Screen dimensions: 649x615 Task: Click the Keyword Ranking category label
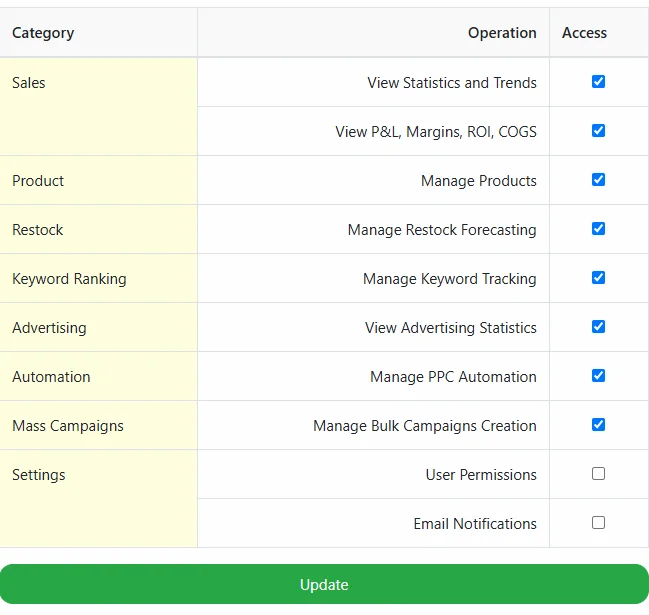point(69,279)
